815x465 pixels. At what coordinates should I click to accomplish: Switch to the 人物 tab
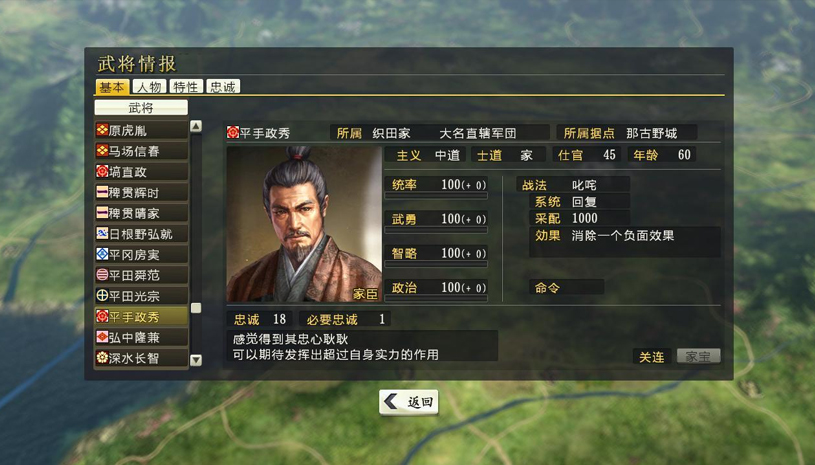pyautogui.click(x=149, y=87)
